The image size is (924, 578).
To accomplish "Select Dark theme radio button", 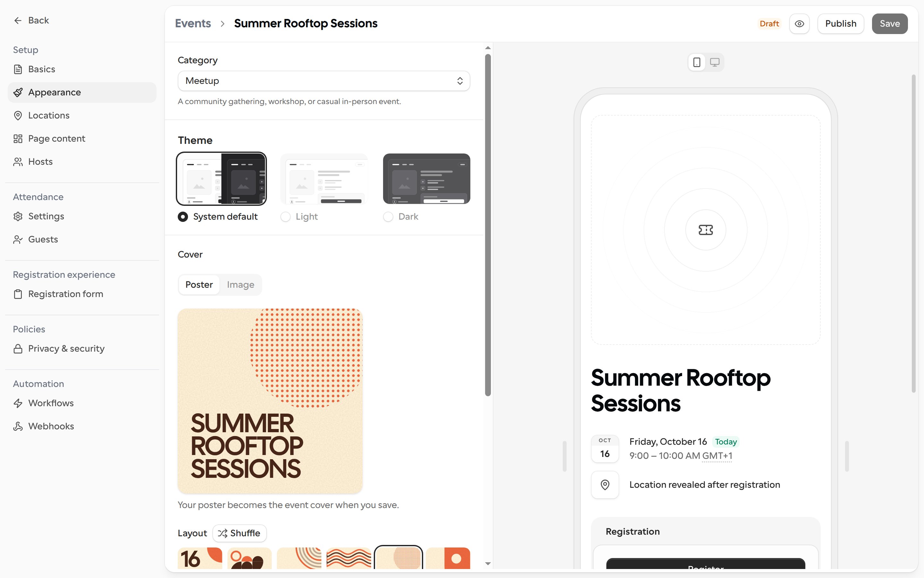I will [388, 217].
